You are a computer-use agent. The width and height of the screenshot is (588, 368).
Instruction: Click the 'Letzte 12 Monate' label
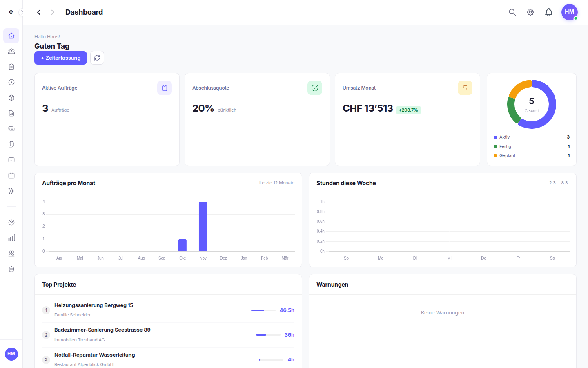pyautogui.click(x=277, y=183)
